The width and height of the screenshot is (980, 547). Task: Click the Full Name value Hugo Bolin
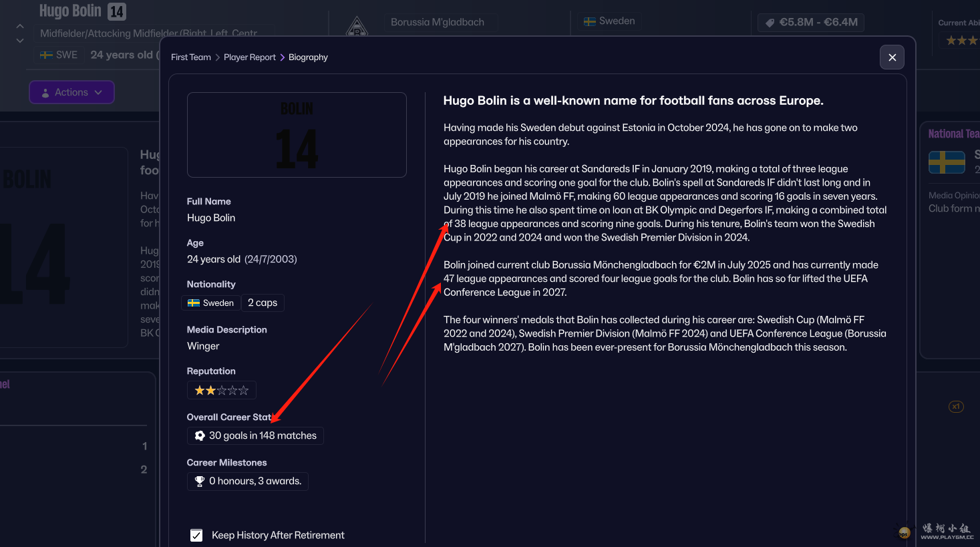pyautogui.click(x=211, y=218)
